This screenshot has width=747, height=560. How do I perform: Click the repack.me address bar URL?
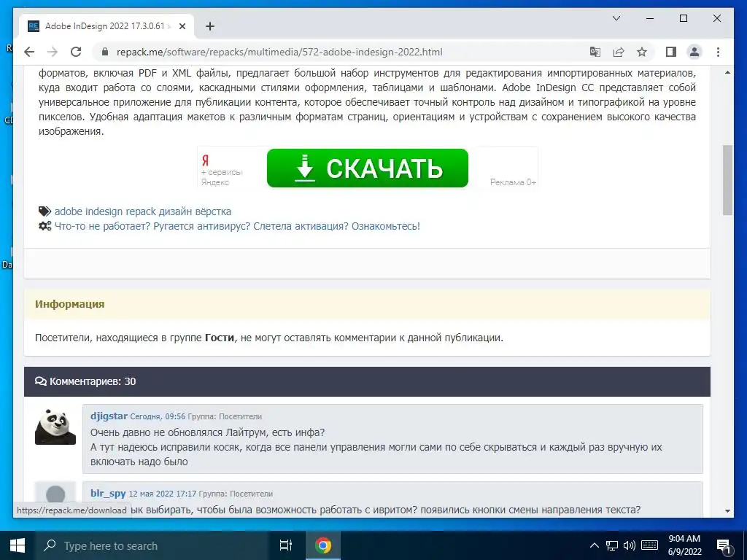coord(279,52)
